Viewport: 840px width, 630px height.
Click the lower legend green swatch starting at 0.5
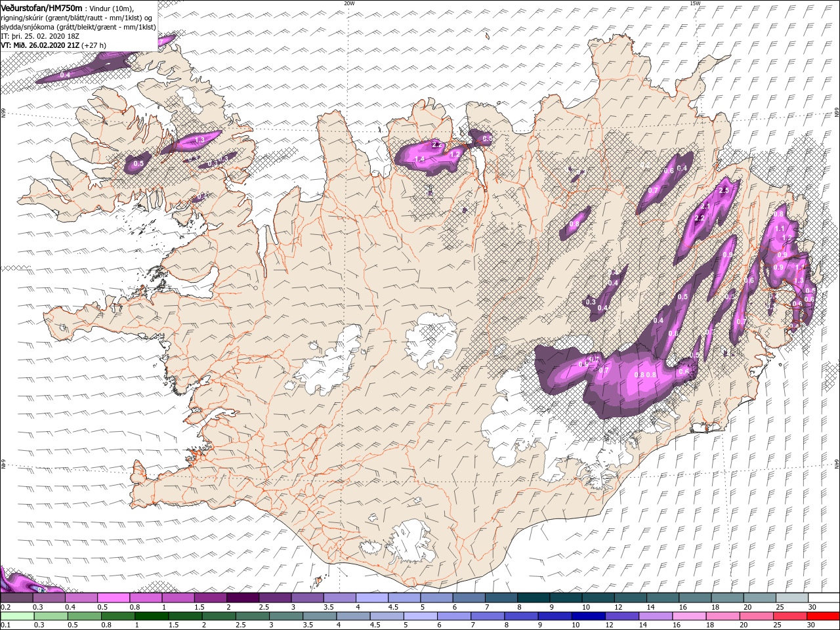tap(84, 616)
